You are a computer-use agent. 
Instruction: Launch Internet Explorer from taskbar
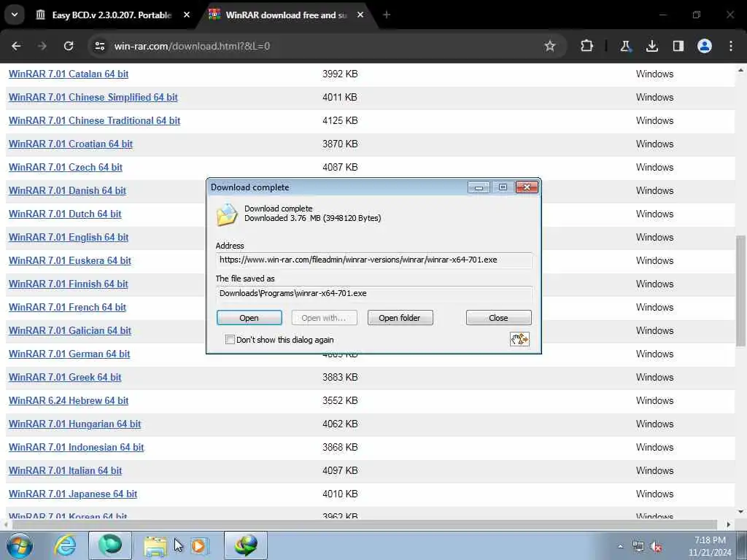point(65,545)
